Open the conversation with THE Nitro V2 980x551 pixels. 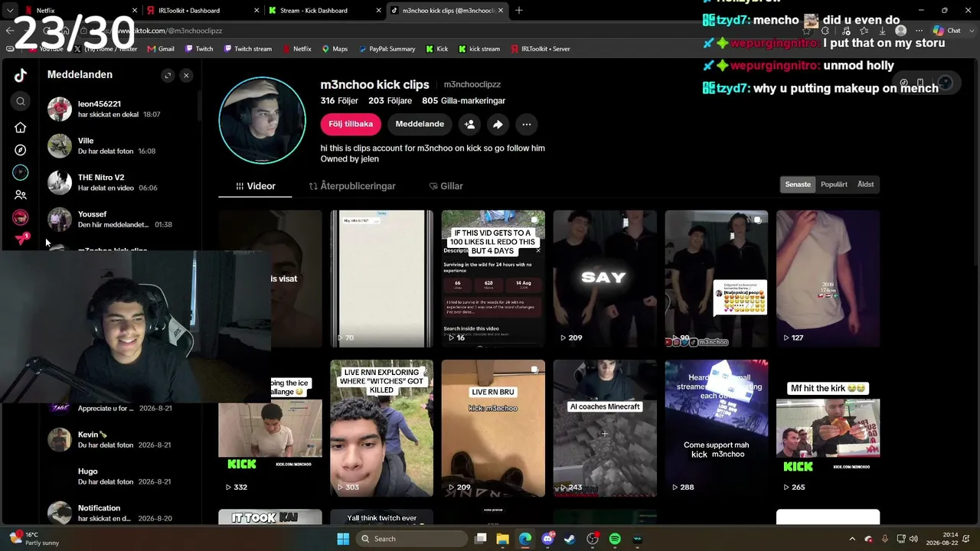click(x=120, y=183)
